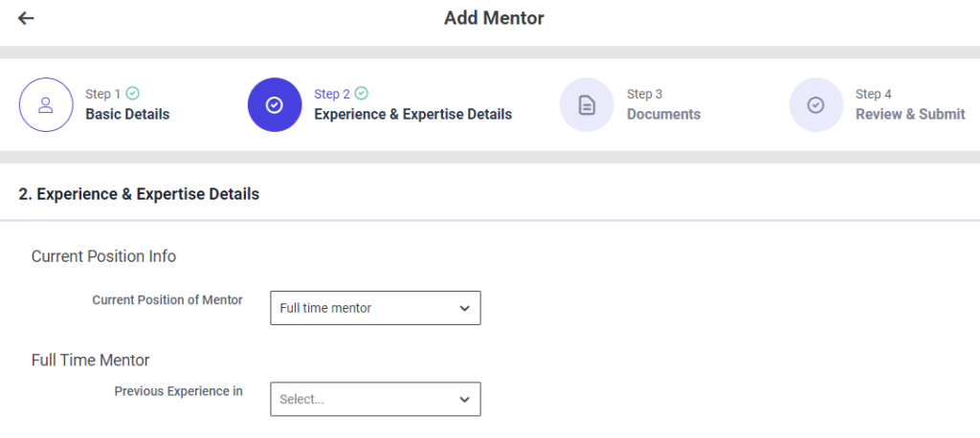Click the Previous Experience in field label
Image resolution: width=980 pixels, height=438 pixels.
[178, 391]
